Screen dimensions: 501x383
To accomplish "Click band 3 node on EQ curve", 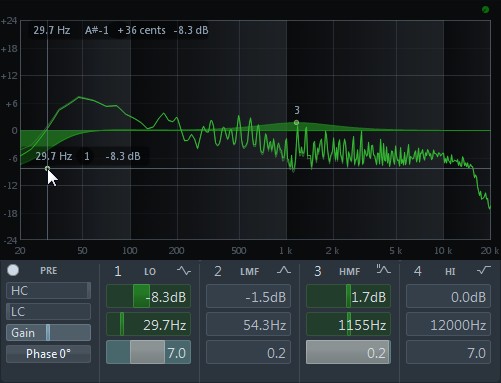I will 296,123.
